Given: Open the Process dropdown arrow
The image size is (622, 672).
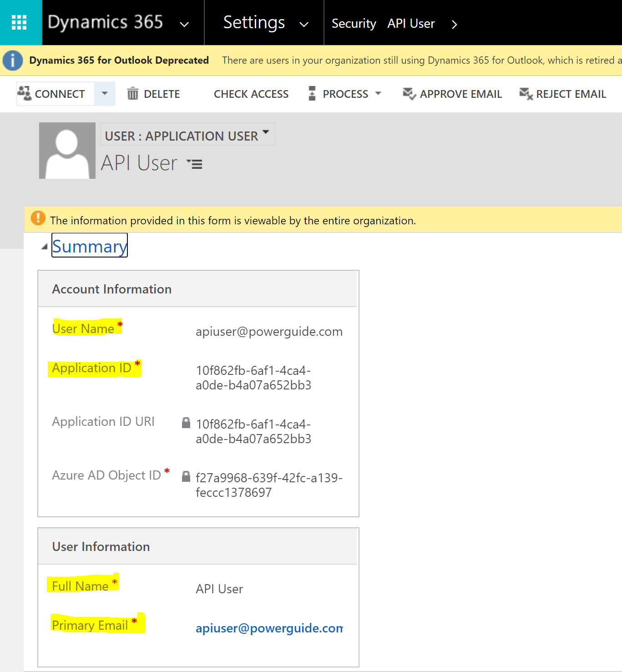Looking at the screenshot, I should click(378, 93).
